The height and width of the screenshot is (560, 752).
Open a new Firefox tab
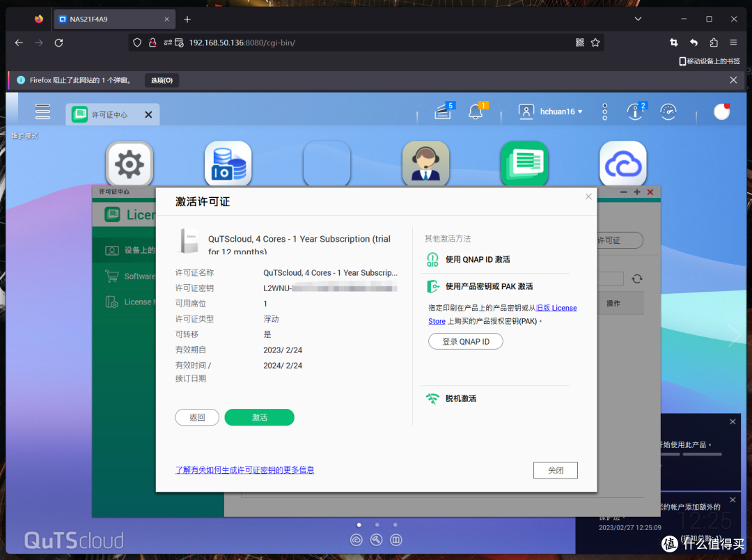187,20
